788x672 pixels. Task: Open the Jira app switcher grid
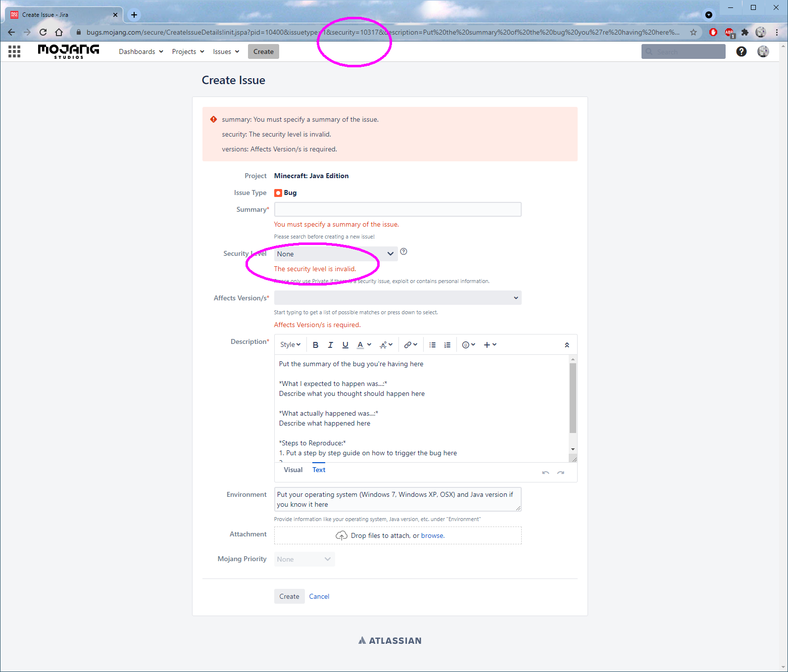point(14,51)
